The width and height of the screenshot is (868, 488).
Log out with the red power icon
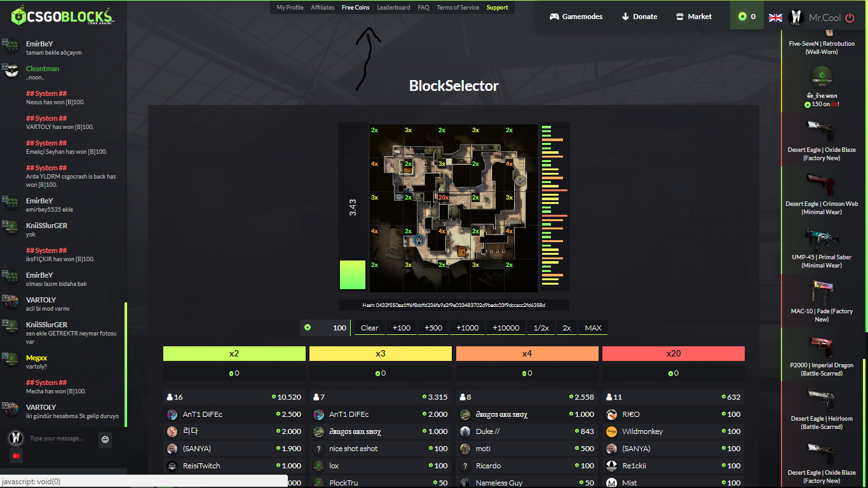[x=850, y=18]
